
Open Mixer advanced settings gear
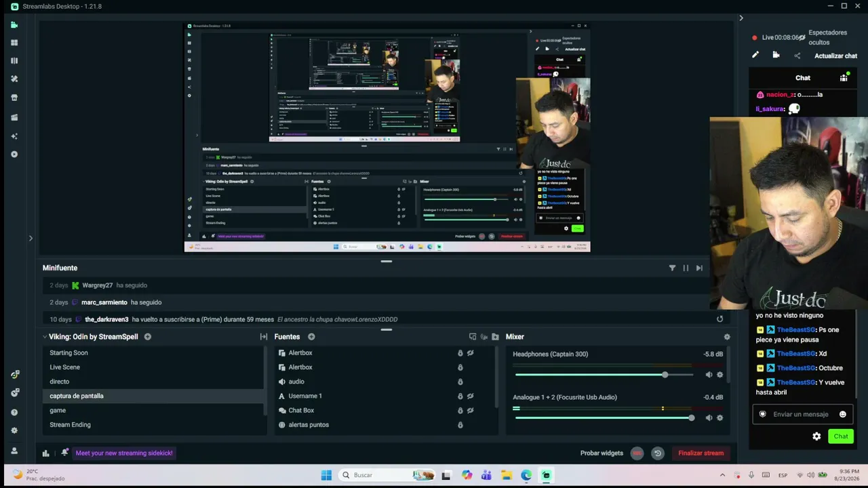tap(727, 337)
